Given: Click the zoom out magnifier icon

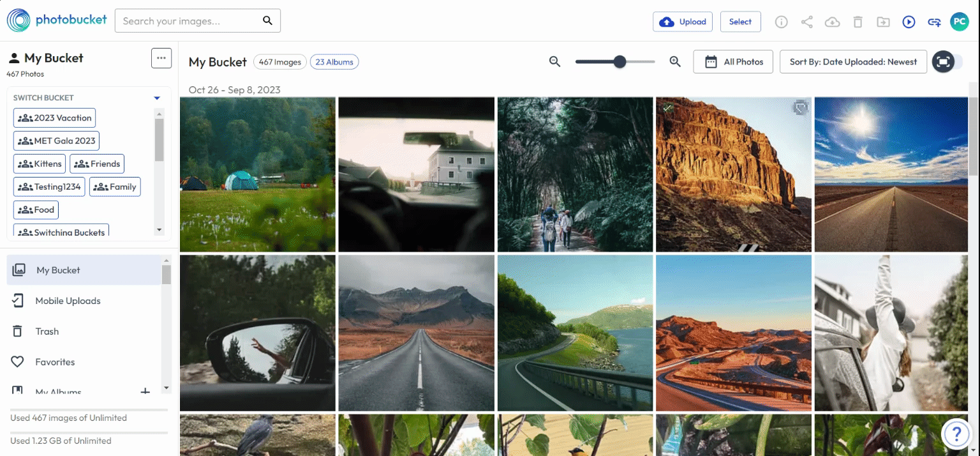Looking at the screenshot, I should pos(555,61).
